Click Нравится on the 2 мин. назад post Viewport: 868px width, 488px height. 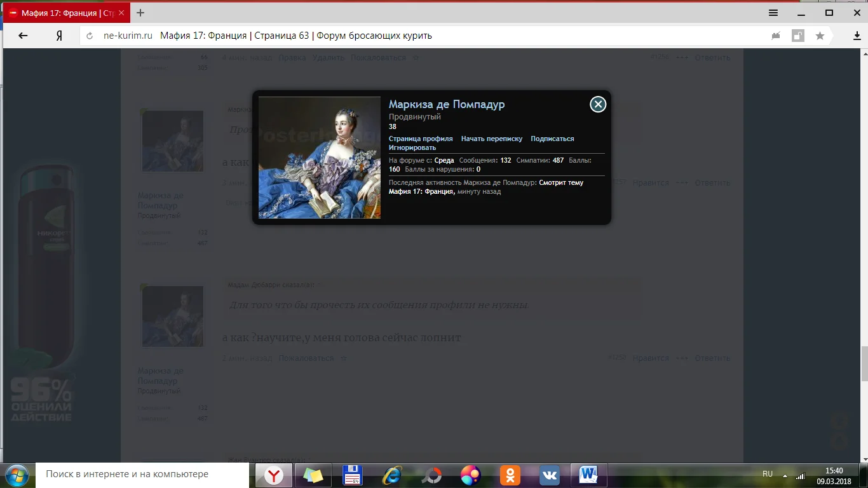651,358
